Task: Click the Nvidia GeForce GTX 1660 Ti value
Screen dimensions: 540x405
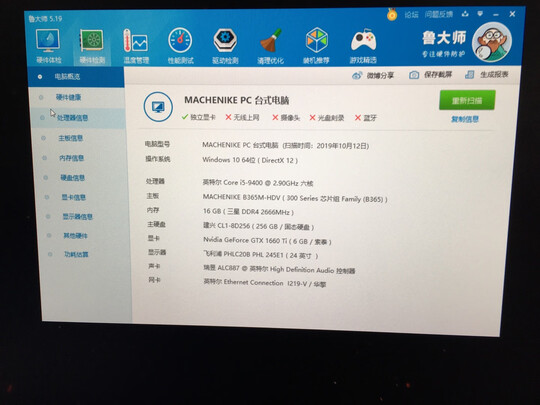Action: (267, 241)
